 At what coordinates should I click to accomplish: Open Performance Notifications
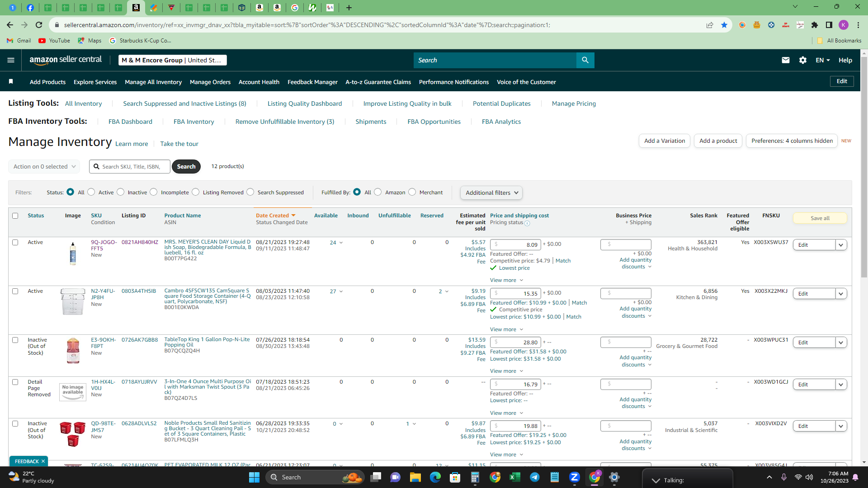(x=454, y=82)
